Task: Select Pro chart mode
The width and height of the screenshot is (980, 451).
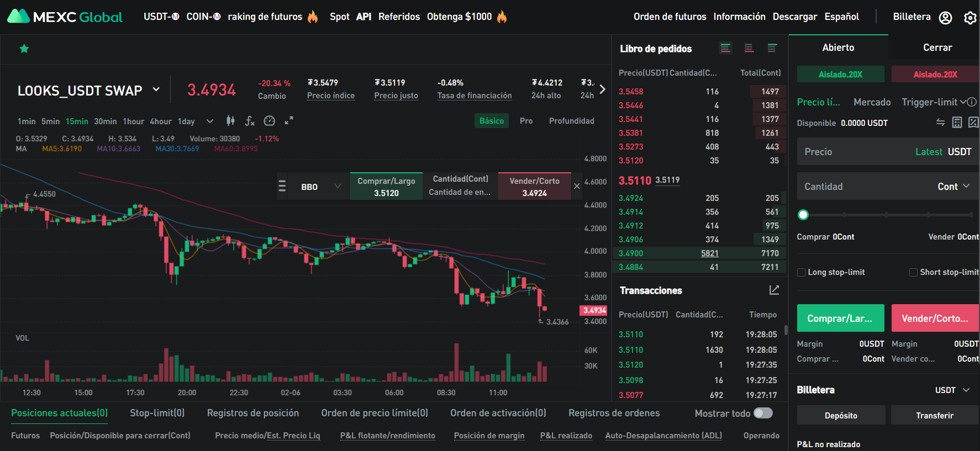Action: point(526,121)
